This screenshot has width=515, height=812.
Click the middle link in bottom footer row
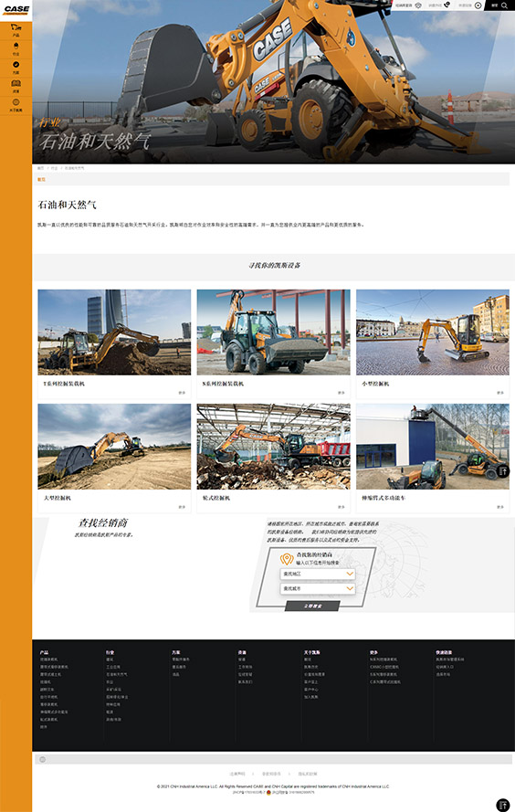(x=271, y=774)
